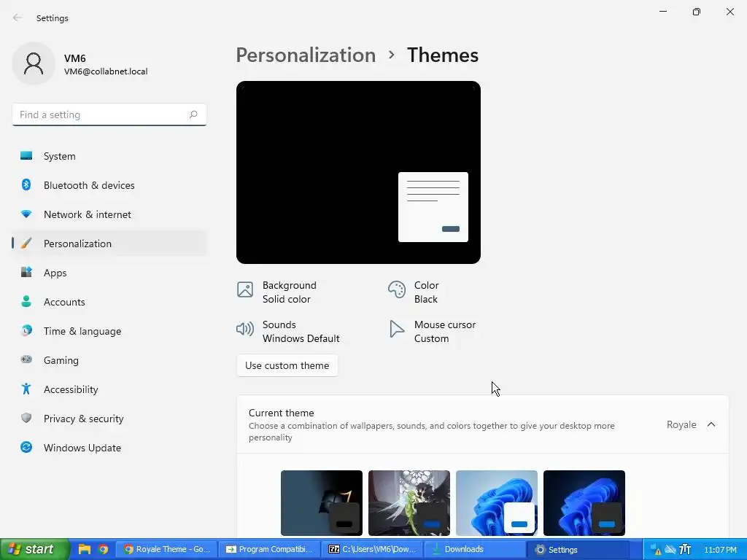Open Sounds Windows Default setting
The height and width of the screenshot is (560, 747).
[x=288, y=331]
